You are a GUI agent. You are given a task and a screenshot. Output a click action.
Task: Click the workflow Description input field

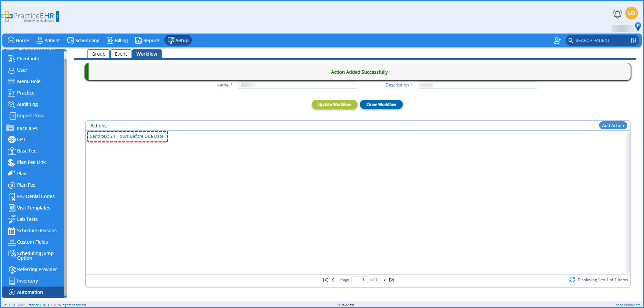pyautogui.click(x=478, y=85)
